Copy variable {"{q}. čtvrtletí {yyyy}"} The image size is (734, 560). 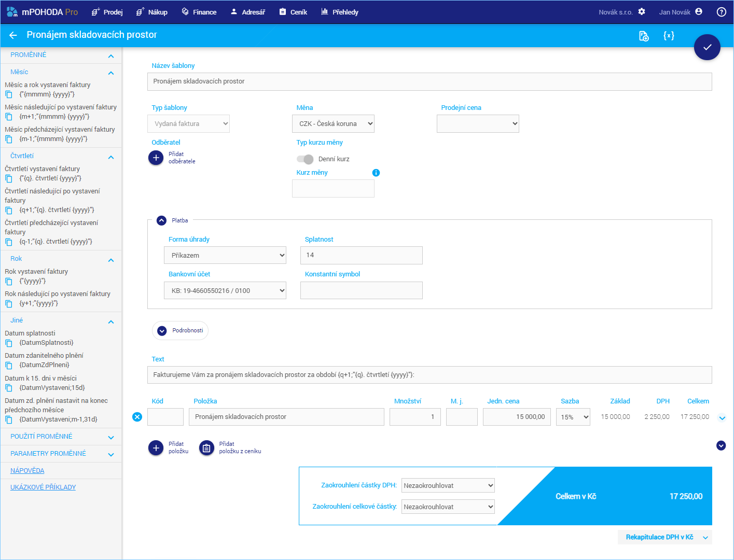coord(9,178)
